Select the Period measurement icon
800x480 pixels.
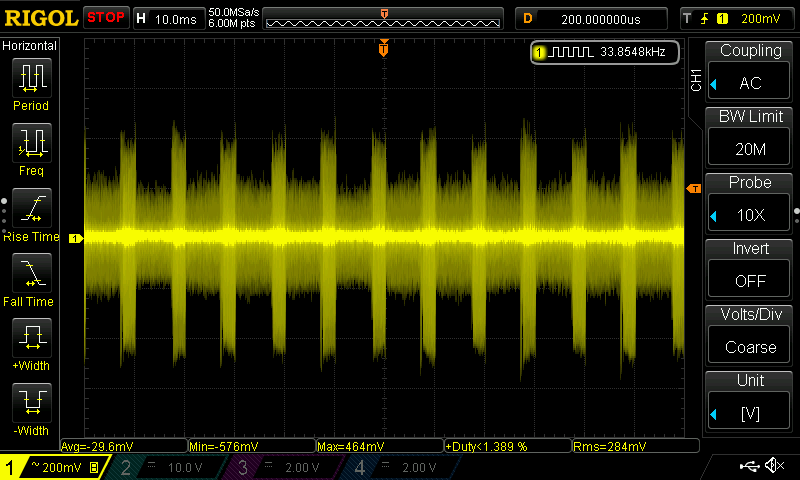tap(31, 79)
